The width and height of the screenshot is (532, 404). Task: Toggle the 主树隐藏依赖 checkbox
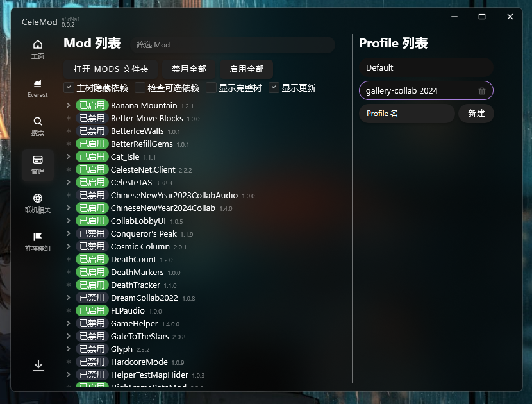tap(69, 88)
